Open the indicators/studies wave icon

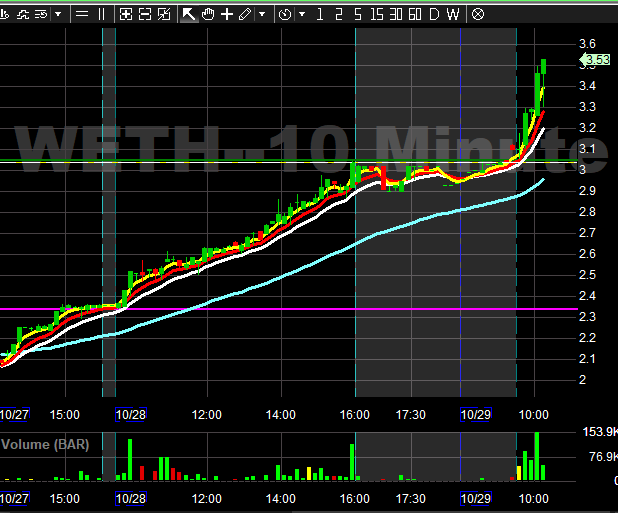(x=23, y=15)
